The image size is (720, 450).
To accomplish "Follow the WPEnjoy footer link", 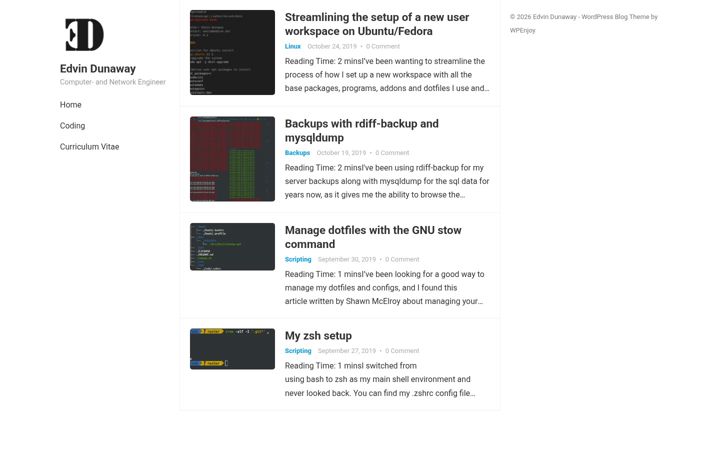I will click(x=523, y=30).
